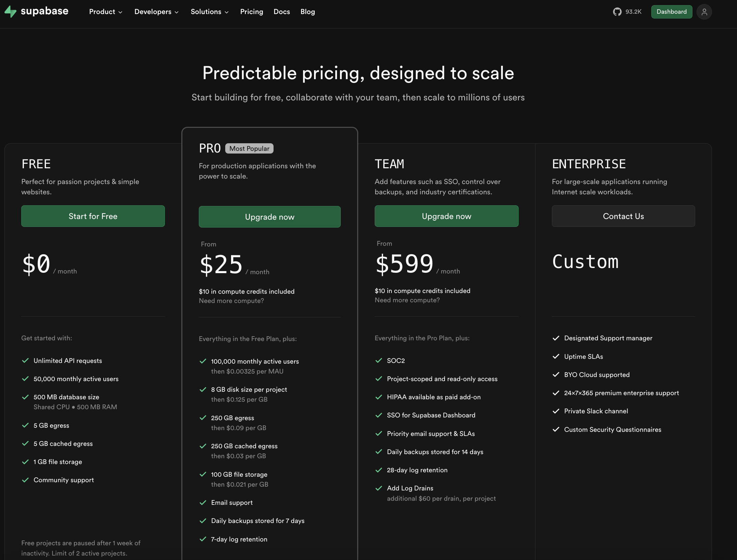Click the checkmark beside Unlimited API requests
The height and width of the screenshot is (560, 737).
25,361
